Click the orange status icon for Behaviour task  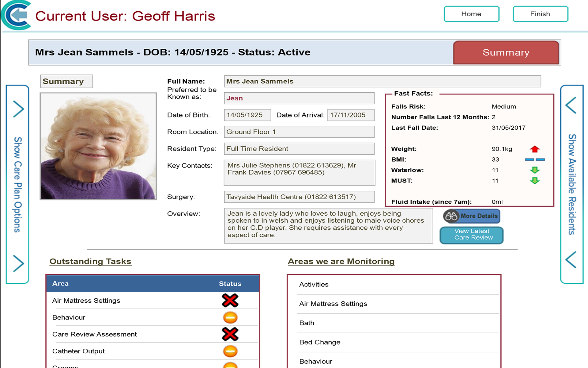[230, 317]
